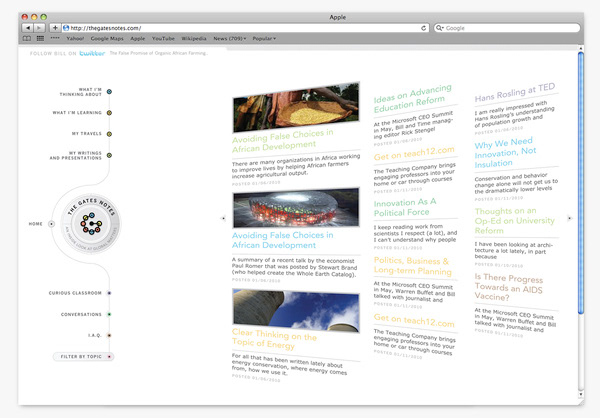Image resolution: width=600 pixels, height=418 pixels.
Task: Open Is There Progress Towards an AIDS Vaccine
Action: coord(509,287)
